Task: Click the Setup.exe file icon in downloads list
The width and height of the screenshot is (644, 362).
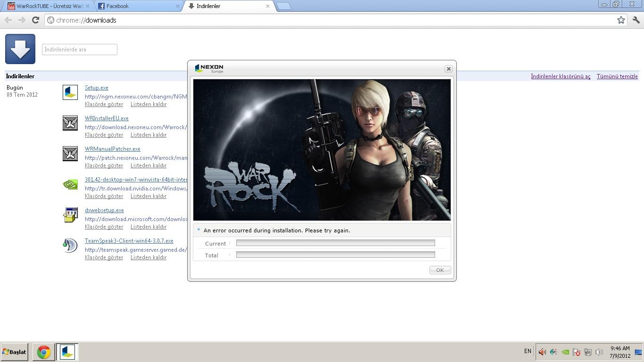Action: (70, 92)
